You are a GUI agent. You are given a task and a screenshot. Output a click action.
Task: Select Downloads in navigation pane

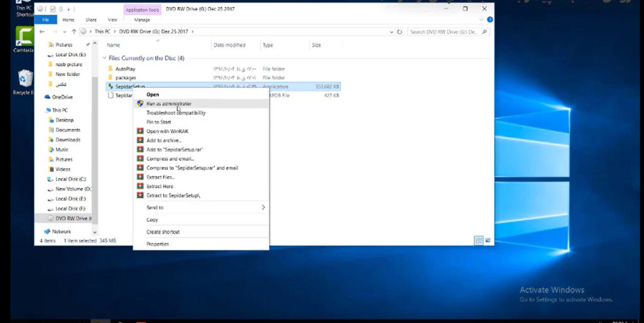pyautogui.click(x=68, y=140)
